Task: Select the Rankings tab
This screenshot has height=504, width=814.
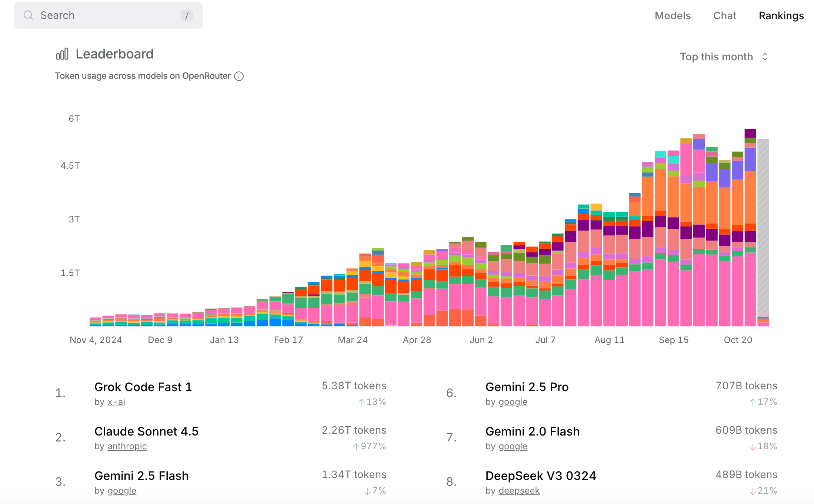Action: tap(781, 16)
